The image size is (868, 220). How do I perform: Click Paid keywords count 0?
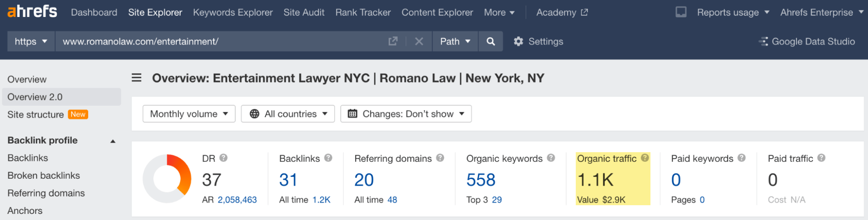pos(676,180)
